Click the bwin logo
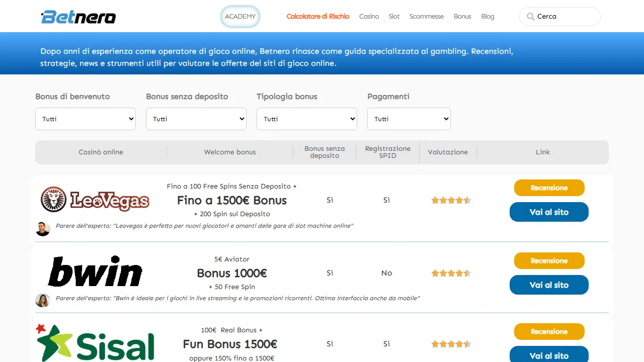This screenshot has width=644, height=362. [x=95, y=272]
